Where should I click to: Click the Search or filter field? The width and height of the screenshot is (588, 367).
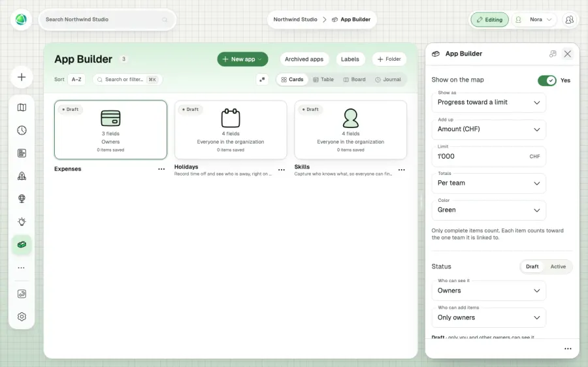127,80
